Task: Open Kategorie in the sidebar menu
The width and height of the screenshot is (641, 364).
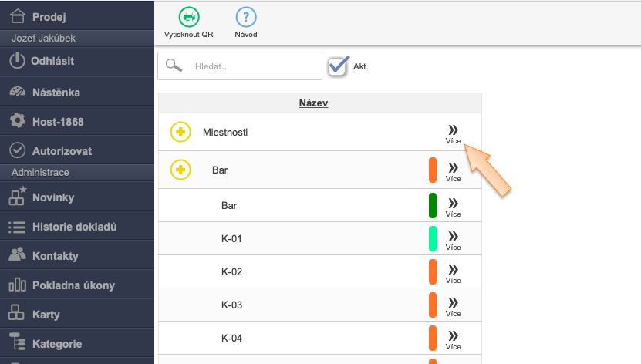Action: tap(56, 344)
